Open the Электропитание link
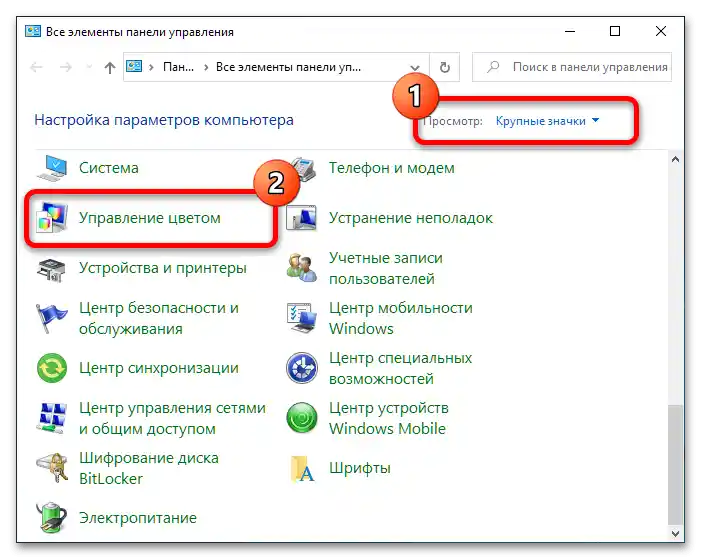 tap(138, 518)
